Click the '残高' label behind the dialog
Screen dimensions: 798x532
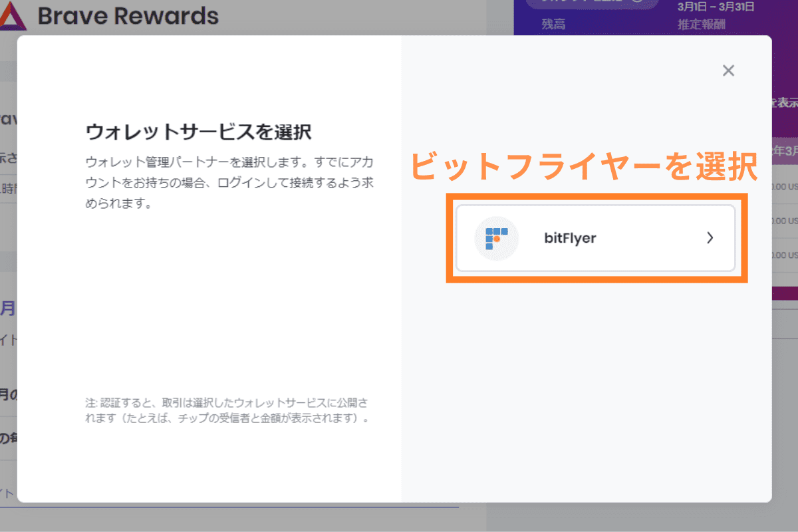553,25
